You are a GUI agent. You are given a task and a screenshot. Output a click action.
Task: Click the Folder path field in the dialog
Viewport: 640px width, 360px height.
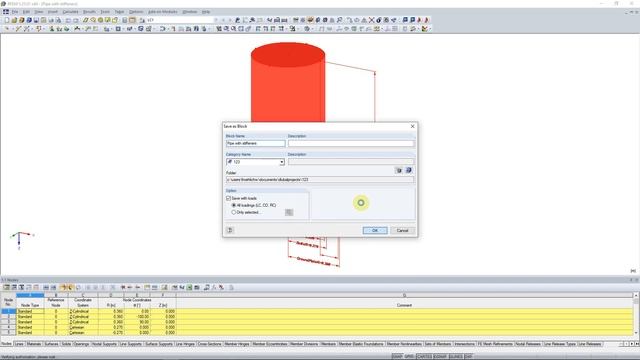click(x=320, y=180)
